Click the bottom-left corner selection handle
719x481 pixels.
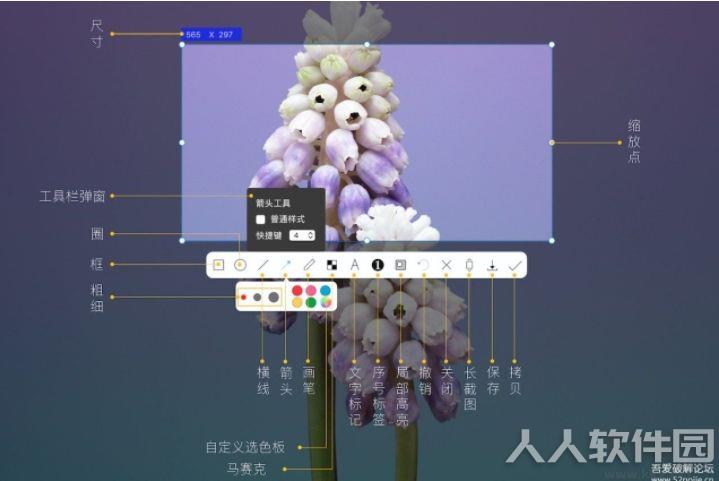coord(182,240)
